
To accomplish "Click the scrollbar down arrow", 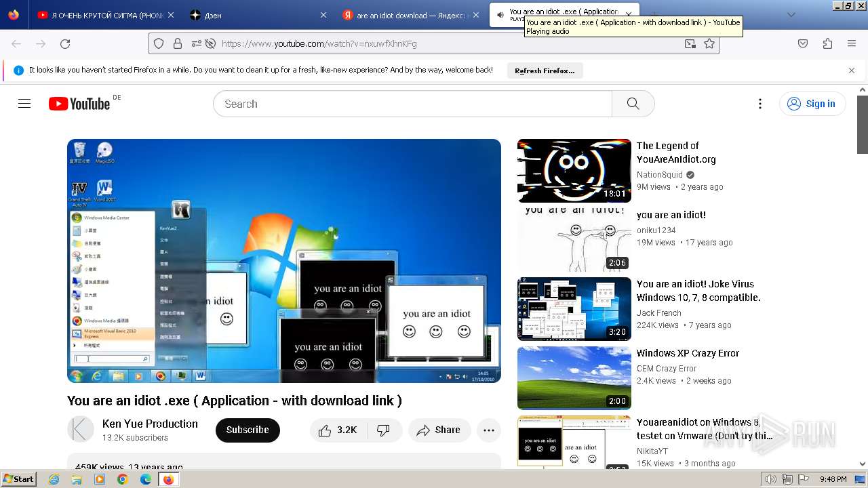I will pyautogui.click(x=863, y=464).
